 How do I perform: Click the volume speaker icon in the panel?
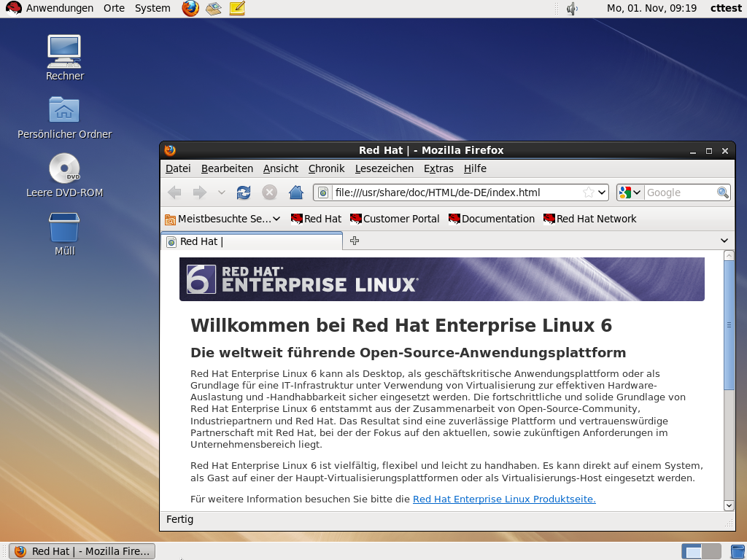[572, 9]
